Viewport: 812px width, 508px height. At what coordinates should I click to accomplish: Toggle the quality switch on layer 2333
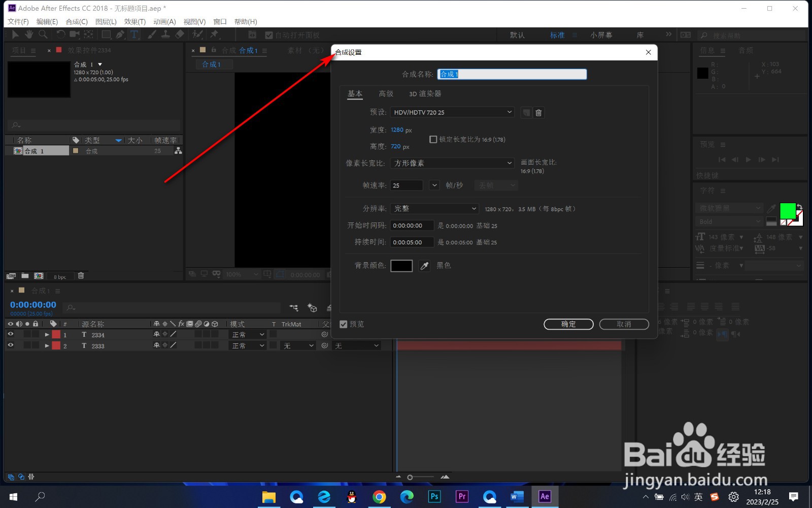[x=173, y=345]
